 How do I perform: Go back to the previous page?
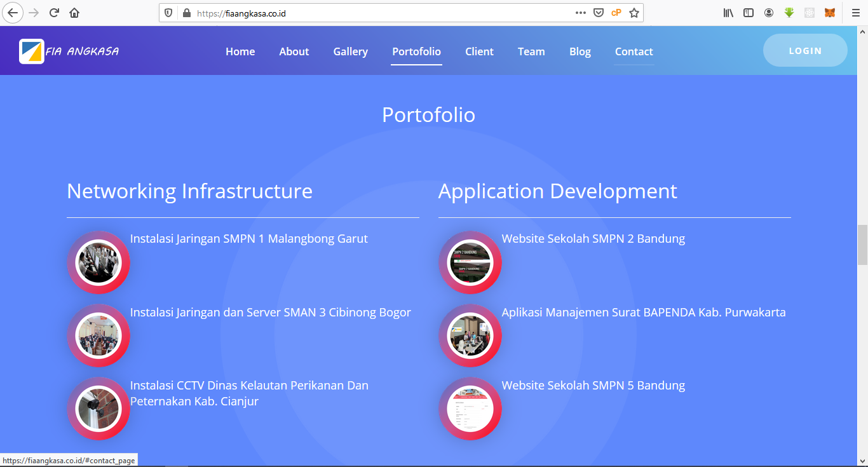(x=13, y=13)
